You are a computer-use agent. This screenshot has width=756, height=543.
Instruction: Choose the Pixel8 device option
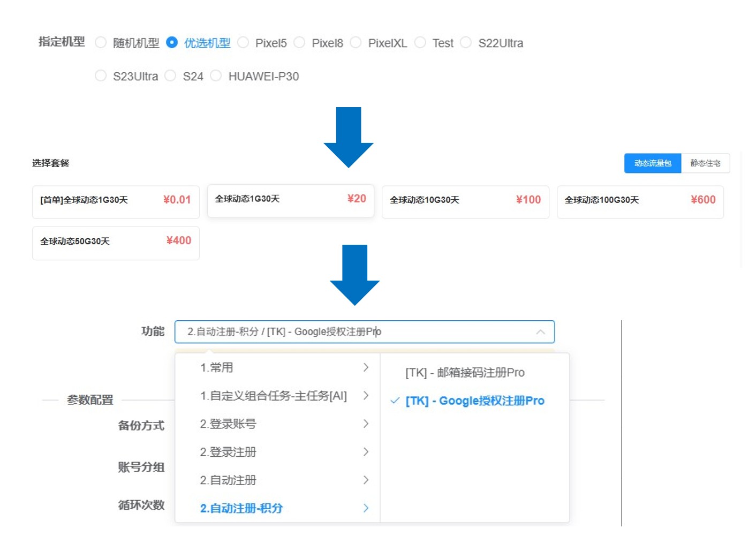coord(300,43)
